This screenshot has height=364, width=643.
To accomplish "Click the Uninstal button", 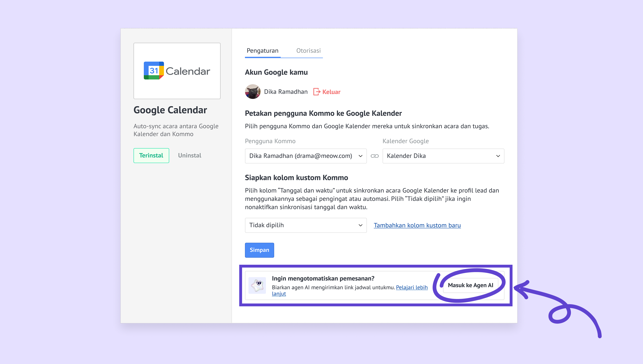I will tap(190, 156).
